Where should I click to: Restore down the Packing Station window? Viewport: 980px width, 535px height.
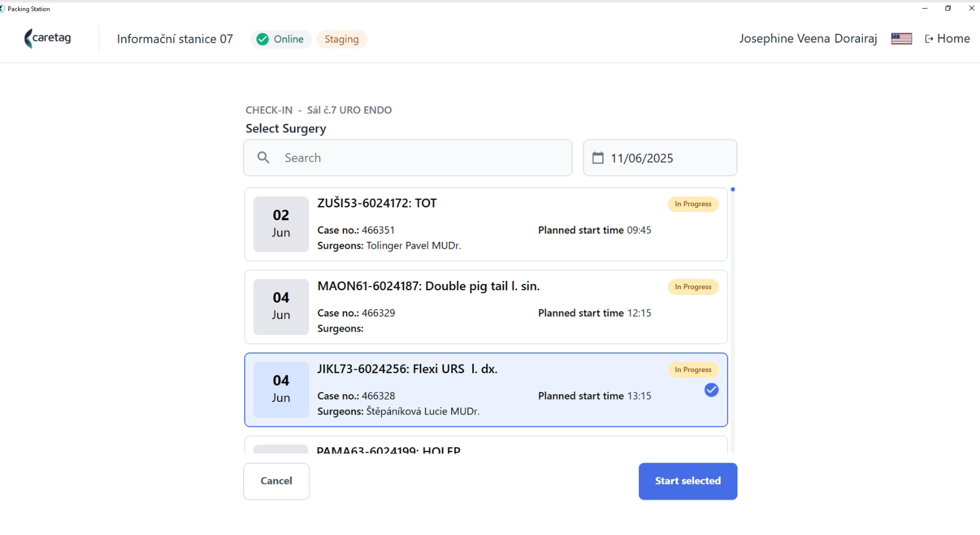click(x=948, y=8)
